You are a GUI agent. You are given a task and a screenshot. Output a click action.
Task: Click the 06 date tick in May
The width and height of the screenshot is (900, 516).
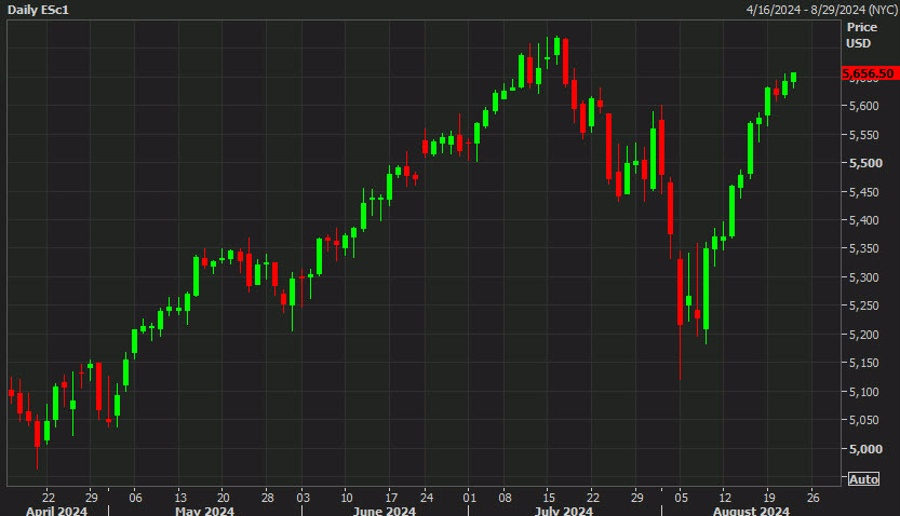(x=135, y=497)
